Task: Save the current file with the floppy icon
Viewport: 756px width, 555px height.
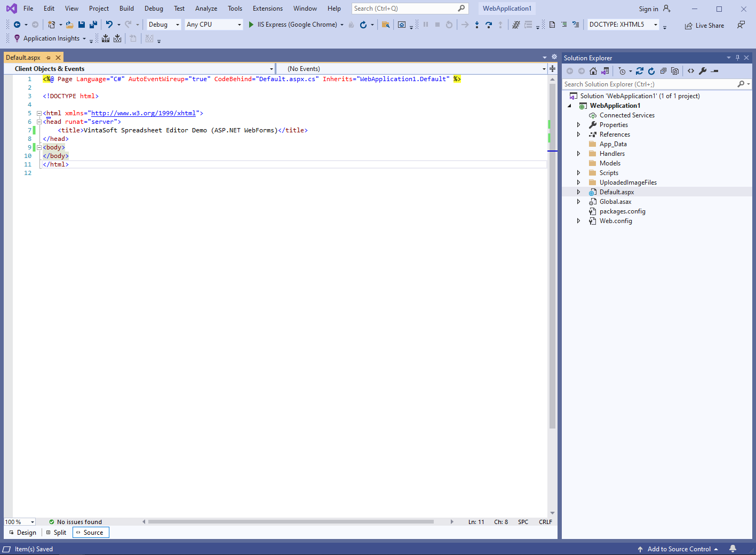Action: point(82,25)
